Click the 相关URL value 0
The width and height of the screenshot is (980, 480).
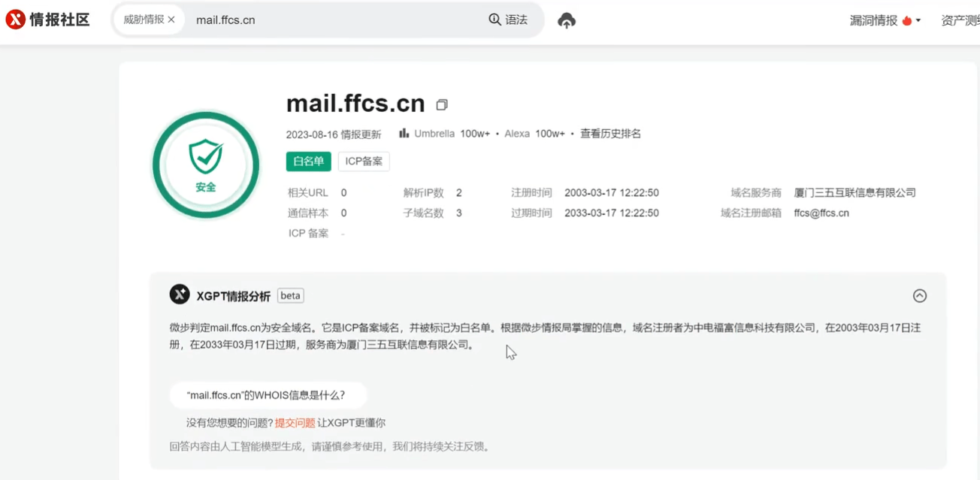click(x=344, y=193)
